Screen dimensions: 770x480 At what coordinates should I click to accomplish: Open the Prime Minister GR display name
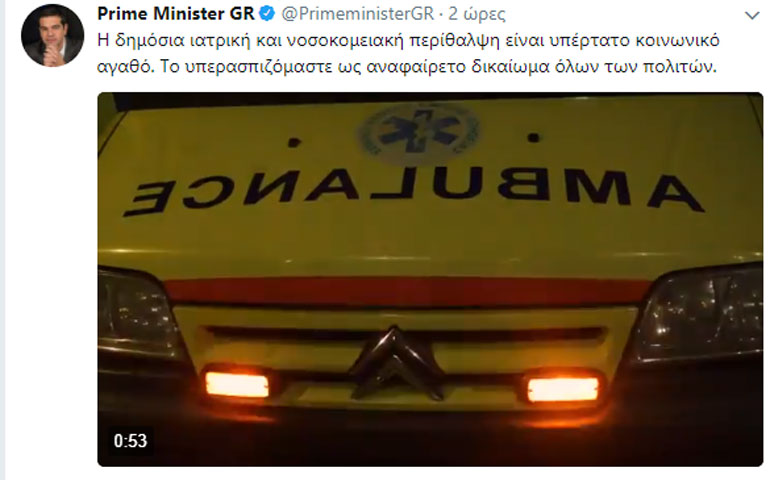176,14
